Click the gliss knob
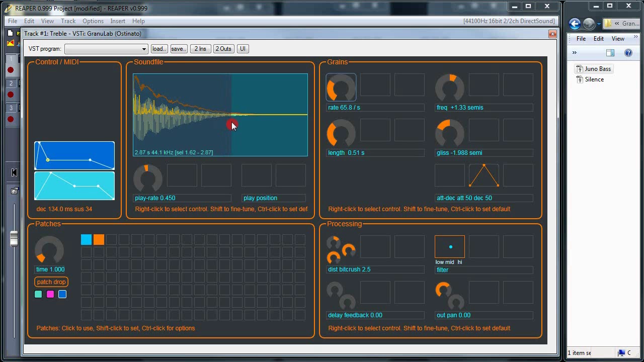 pyautogui.click(x=449, y=133)
